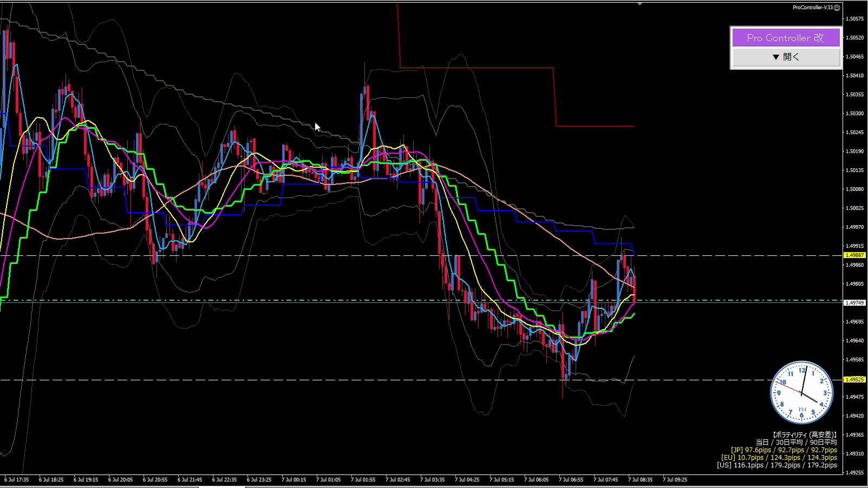Click the [US] 116.1pips volatility line
Viewport: 868px width, 488px height.
pos(777,465)
